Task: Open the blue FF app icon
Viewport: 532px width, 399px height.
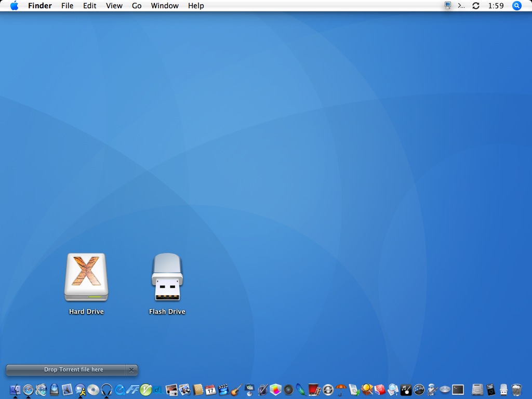Action: 132,390
